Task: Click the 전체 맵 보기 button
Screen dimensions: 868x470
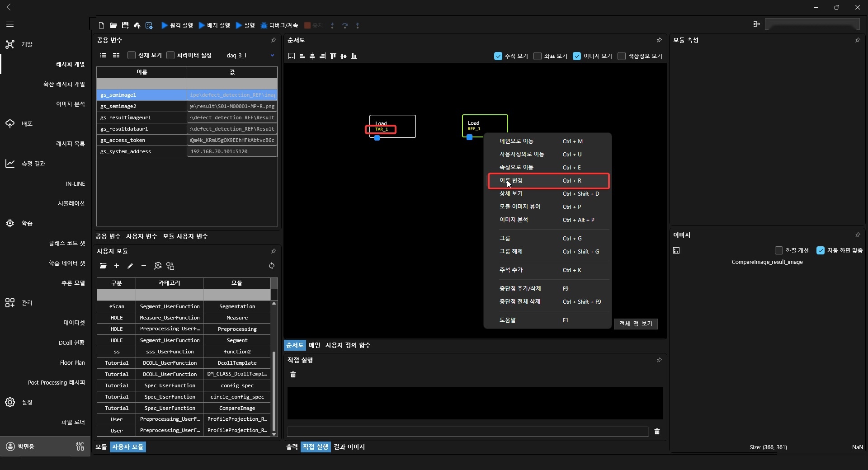Action: pos(635,324)
